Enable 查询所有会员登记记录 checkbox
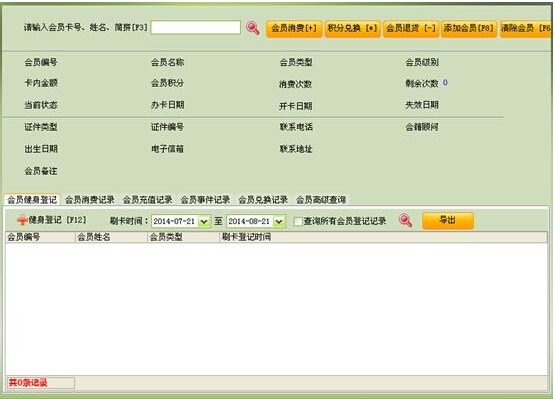 pyautogui.click(x=298, y=221)
